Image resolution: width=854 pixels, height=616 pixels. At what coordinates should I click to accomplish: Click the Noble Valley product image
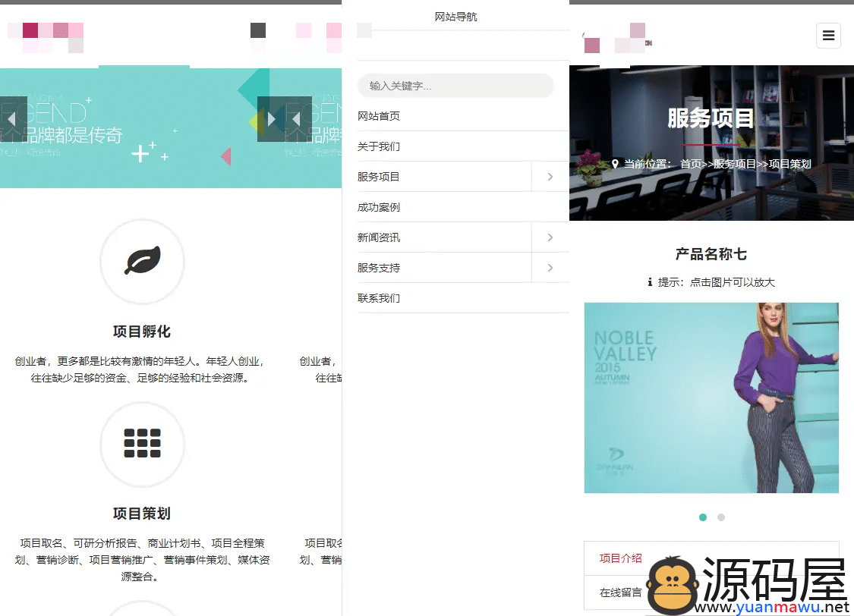[x=711, y=398]
